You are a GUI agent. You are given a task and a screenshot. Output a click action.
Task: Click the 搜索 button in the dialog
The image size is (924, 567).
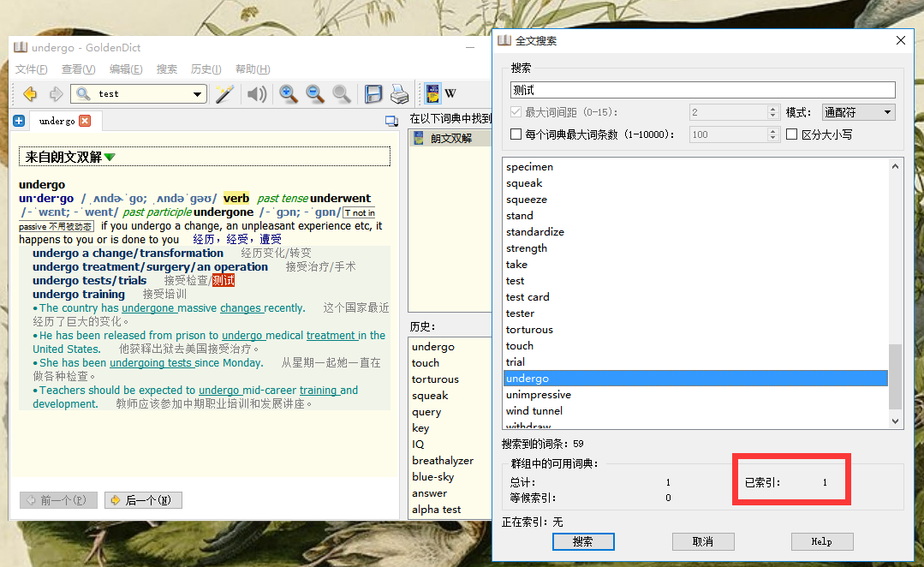pyautogui.click(x=583, y=541)
